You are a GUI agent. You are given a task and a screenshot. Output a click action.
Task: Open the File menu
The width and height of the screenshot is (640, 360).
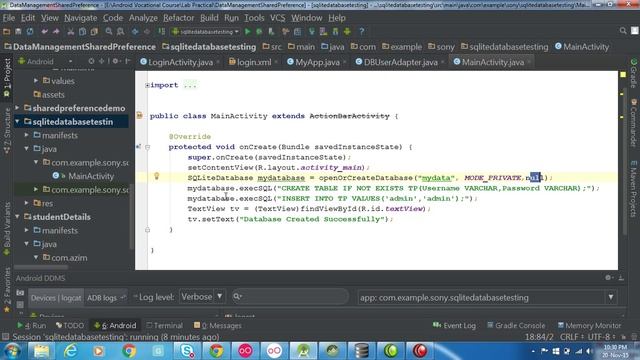point(9,18)
